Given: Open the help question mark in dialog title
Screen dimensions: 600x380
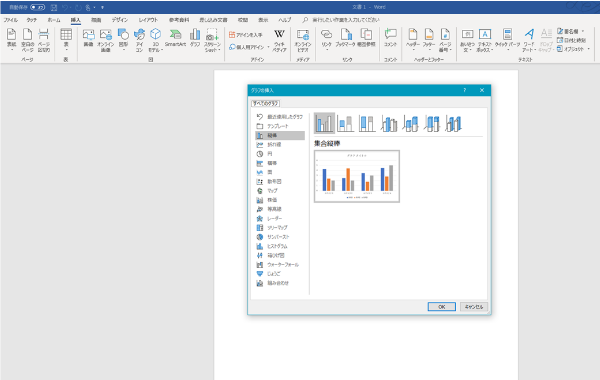Looking at the screenshot, I should tap(465, 90).
